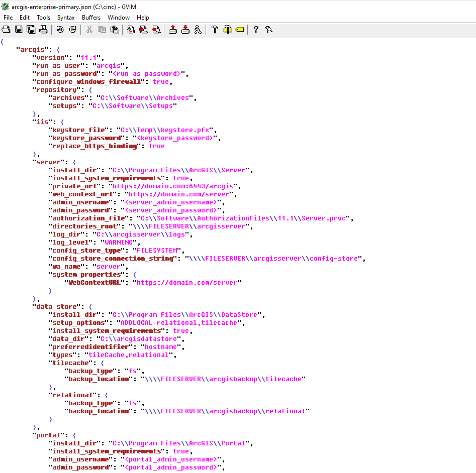Click the "iis" section key
476x473 pixels.
(42, 122)
